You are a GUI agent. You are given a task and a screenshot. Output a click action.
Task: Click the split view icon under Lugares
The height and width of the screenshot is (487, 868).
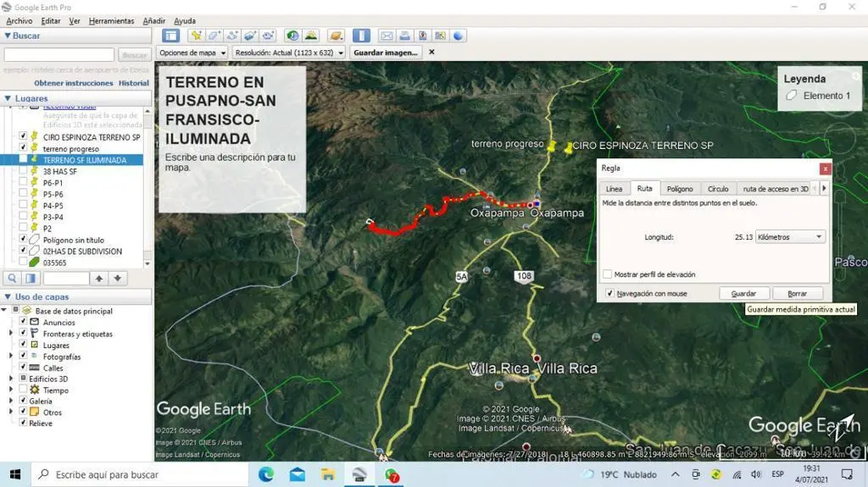point(31,279)
